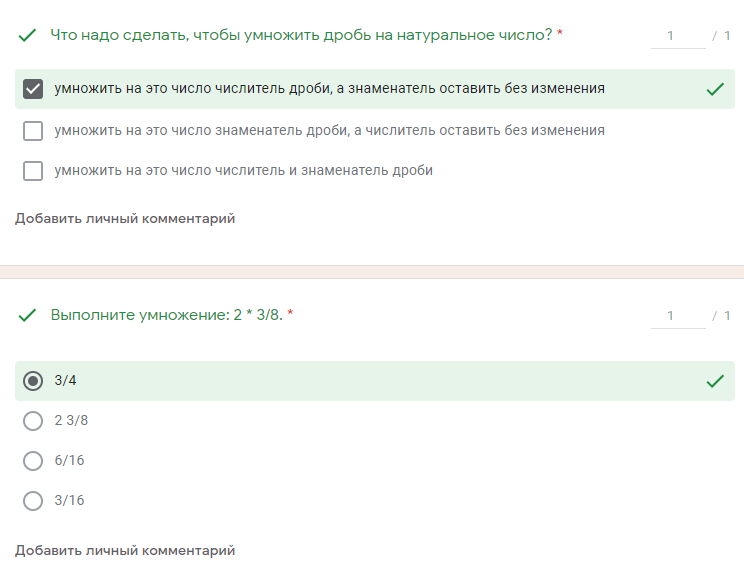
Task: Check 'умножить на это число числитель и знаменатель дроби'
Action: [33, 170]
